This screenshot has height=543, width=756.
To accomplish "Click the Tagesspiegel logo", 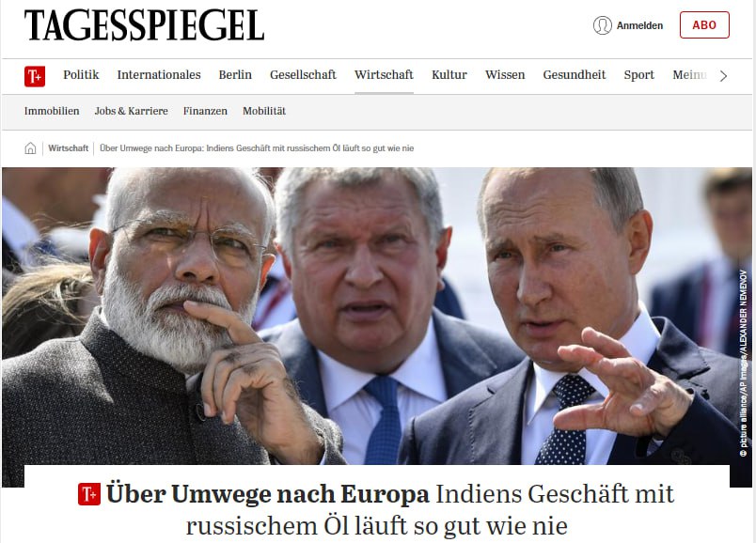I will [x=144, y=25].
